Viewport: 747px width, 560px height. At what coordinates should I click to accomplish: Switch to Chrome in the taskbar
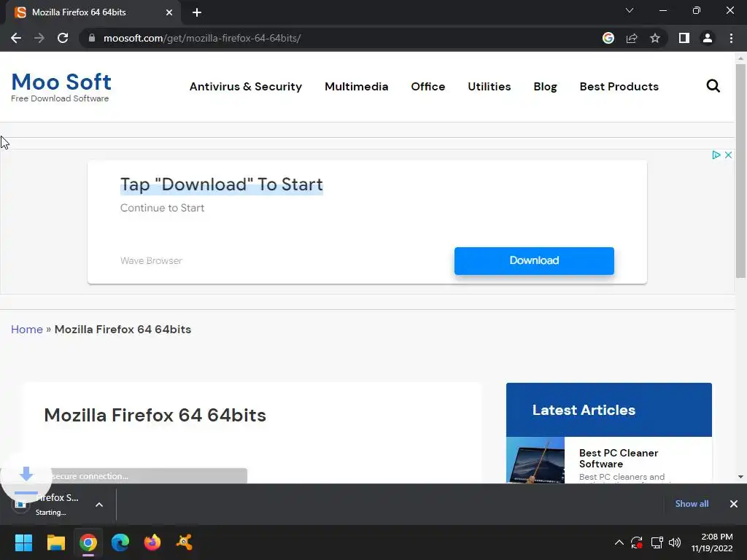(88, 542)
